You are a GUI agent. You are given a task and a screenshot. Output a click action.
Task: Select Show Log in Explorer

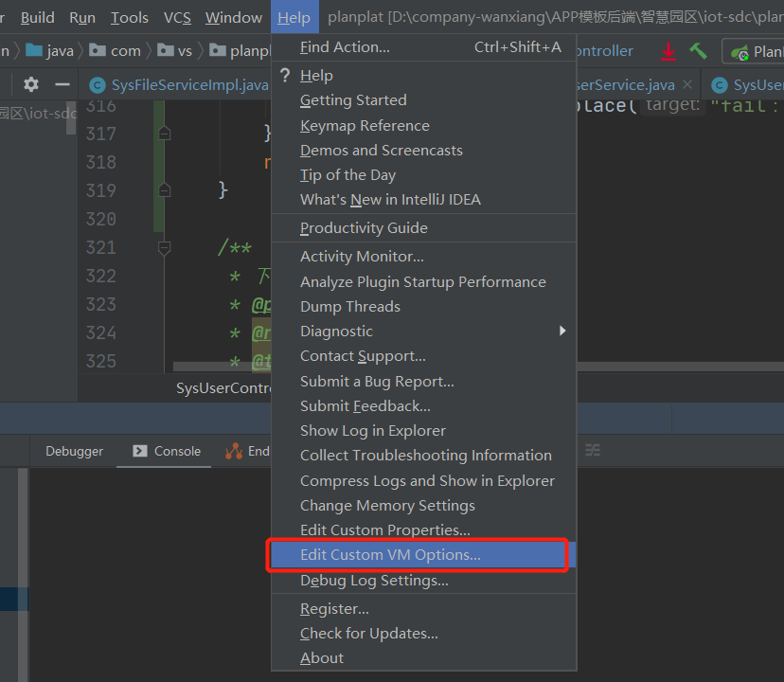423,431
